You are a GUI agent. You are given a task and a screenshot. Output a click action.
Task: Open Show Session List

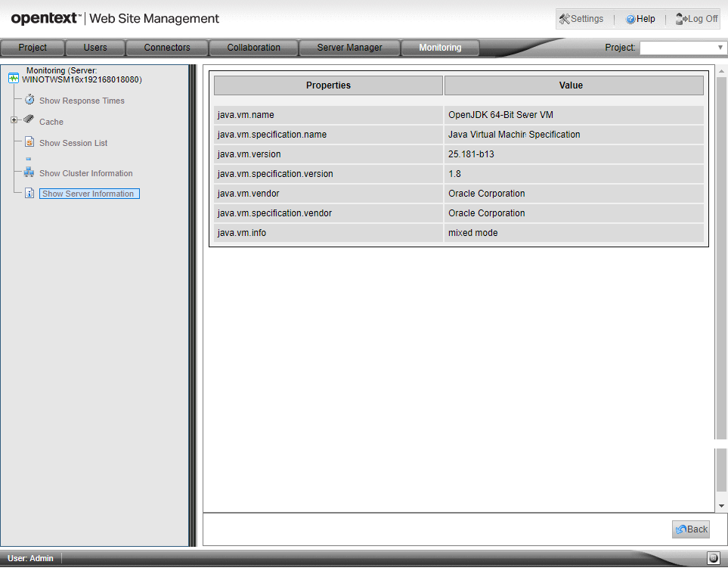pyautogui.click(x=73, y=143)
